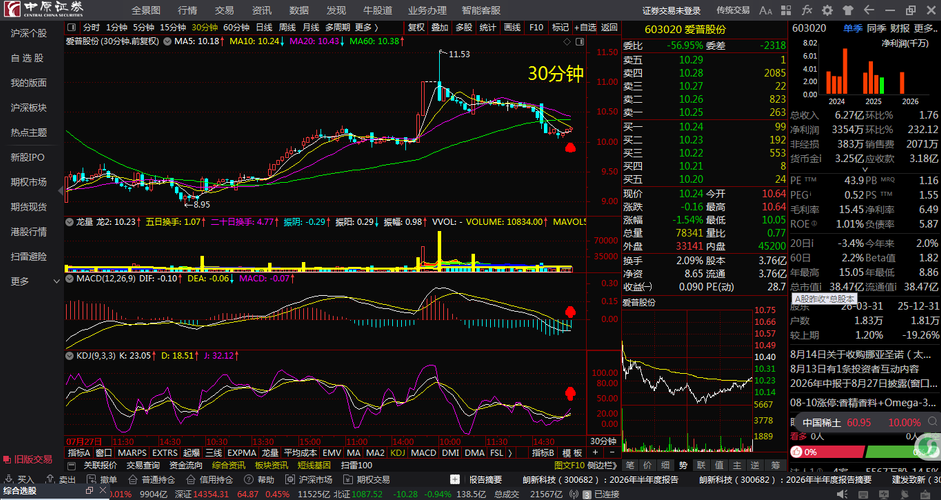Open the skin (shirt) icon
This screenshot has height=500, width=941.
[x=848, y=10]
